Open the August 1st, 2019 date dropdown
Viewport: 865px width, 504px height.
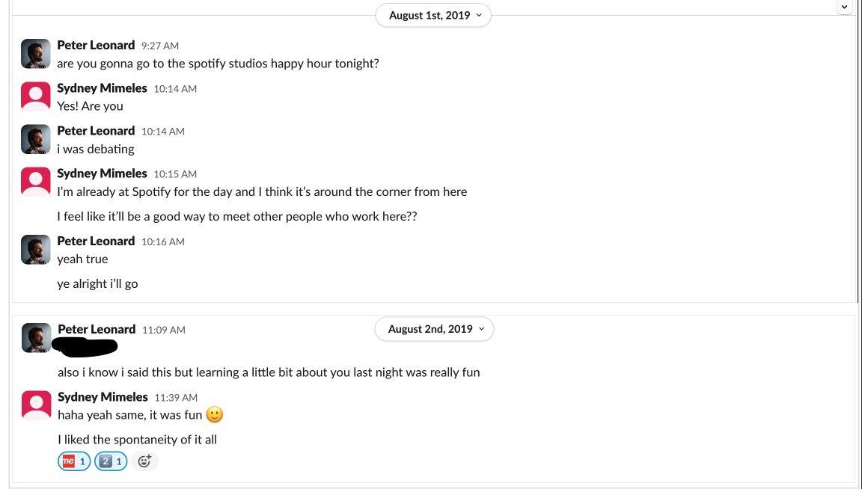point(433,16)
